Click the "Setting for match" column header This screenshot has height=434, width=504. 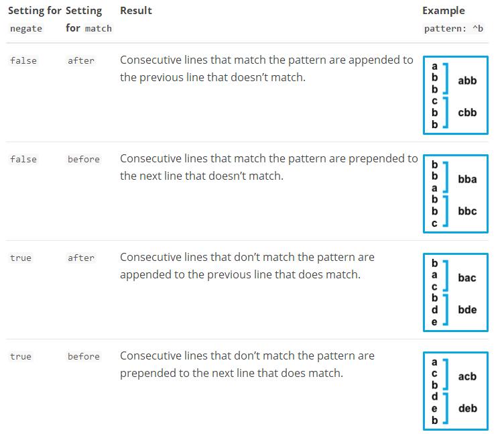(x=88, y=19)
